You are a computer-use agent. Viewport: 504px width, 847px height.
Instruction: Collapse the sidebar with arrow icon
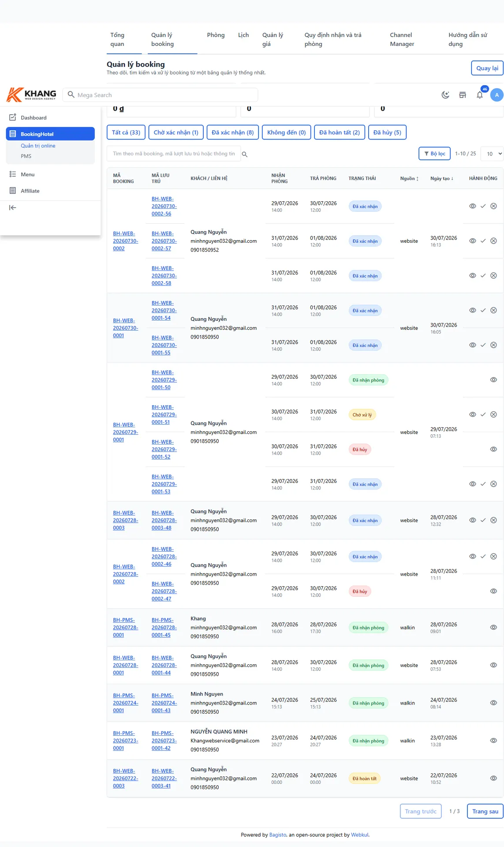[x=13, y=207]
